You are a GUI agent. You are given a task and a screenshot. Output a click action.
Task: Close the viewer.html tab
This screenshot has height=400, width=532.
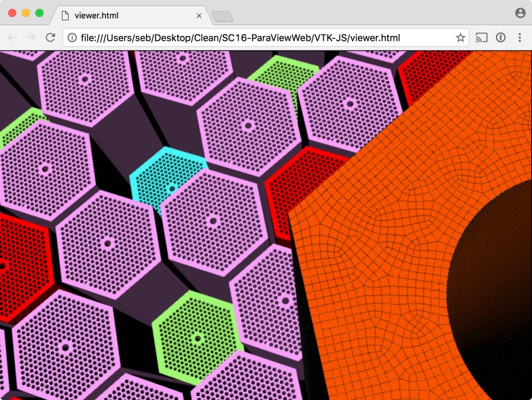(x=199, y=16)
